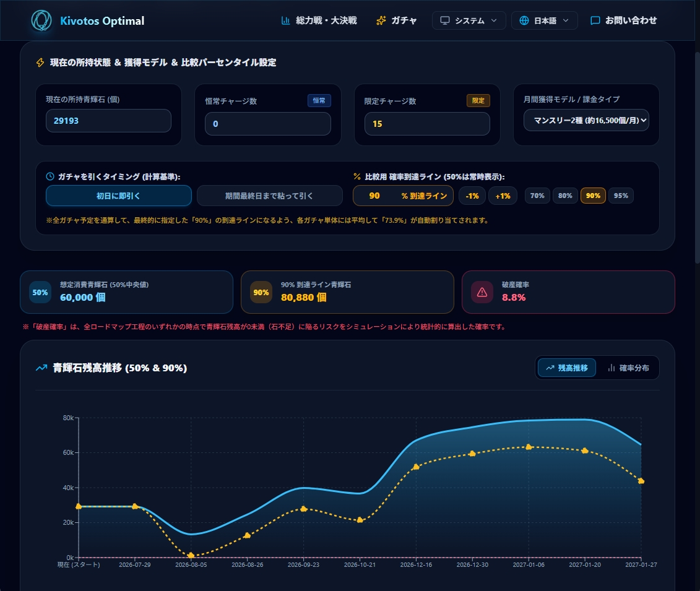The image size is (700, 591).
Task: Open the お問い合わせ contact link
Action: click(x=624, y=20)
